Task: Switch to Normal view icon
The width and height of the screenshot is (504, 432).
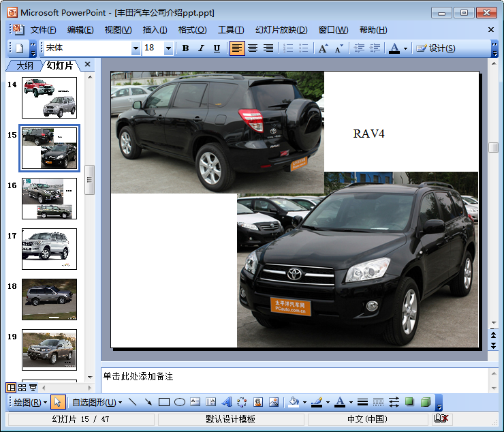Action: coord(11,388)
